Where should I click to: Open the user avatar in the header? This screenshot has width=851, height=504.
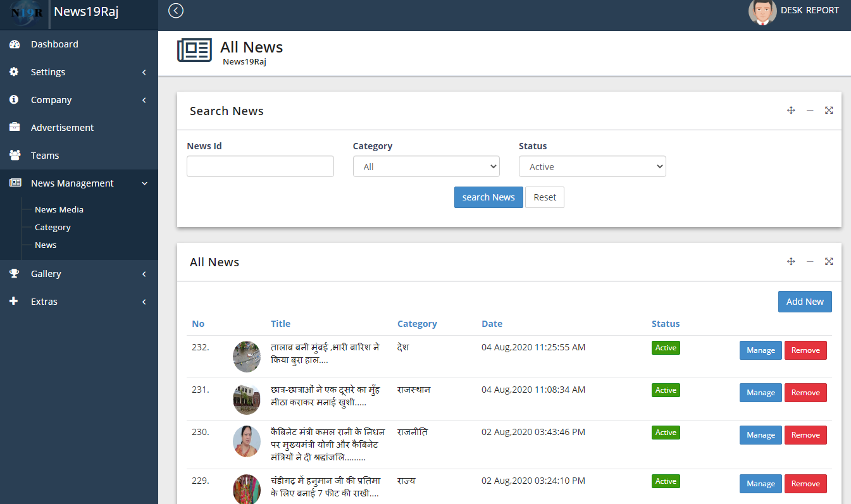762,12
